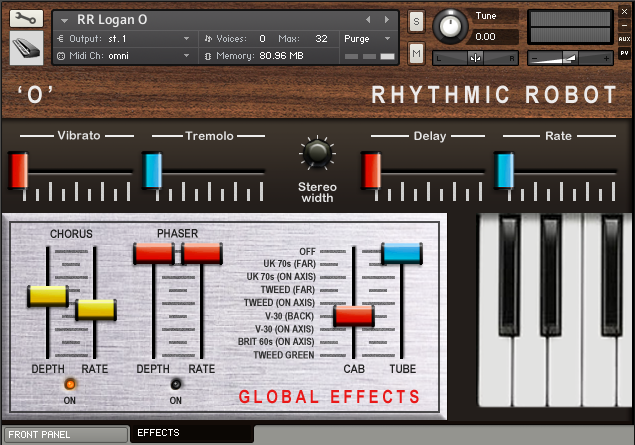Select previous instrument preset arrow

pyautogui.click(x=368, y=19)
